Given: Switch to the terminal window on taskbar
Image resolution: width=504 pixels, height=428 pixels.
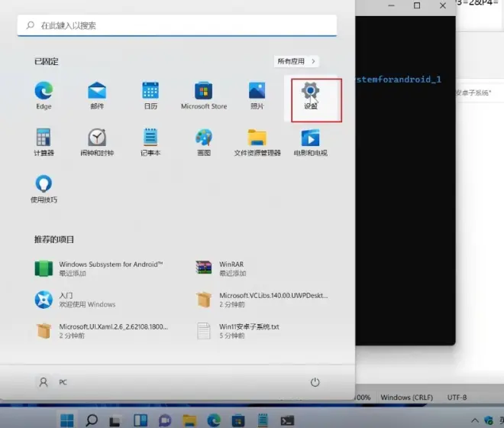Looking at the screenshot, I should click(x=287, y=420).
